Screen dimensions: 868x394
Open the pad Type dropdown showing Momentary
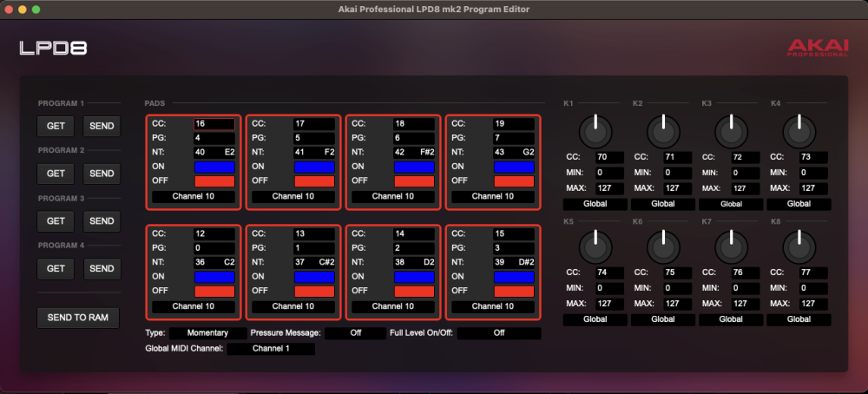click(208, 333)
